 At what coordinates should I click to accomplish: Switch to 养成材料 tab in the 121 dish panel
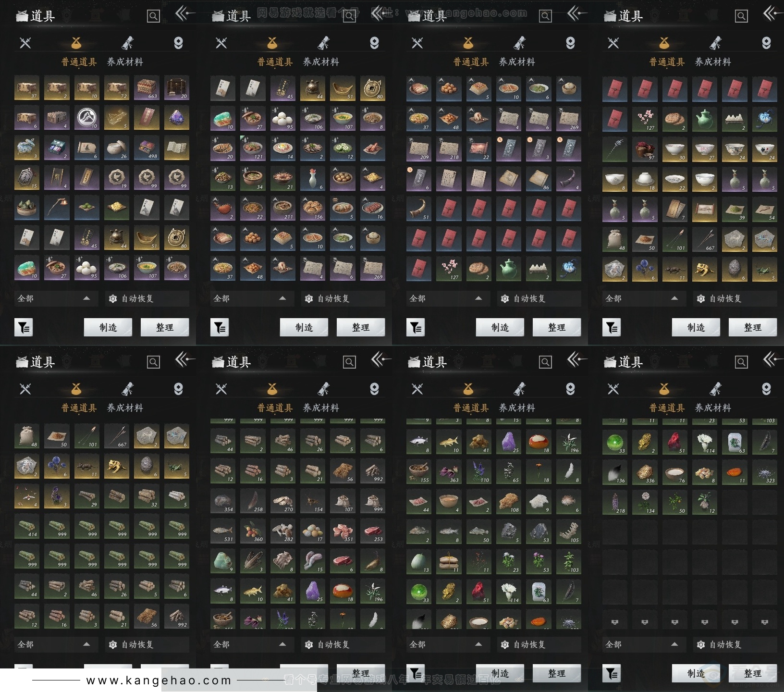(321, 62)
